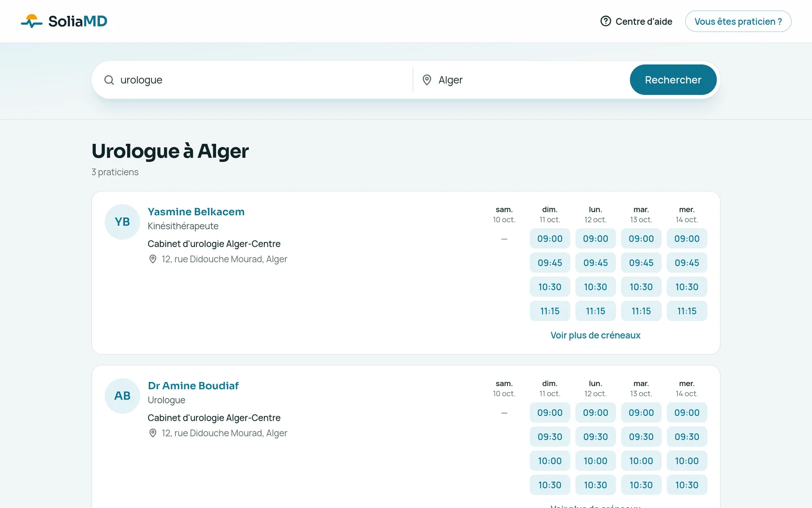The image size is (812, 508).
Task: Open Dr Amine Boudiaf's profile link
Action: tap(193, 386)
